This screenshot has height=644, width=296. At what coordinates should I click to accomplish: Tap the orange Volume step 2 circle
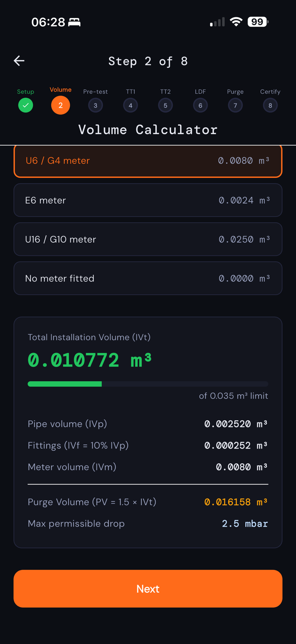pos(60,105)
